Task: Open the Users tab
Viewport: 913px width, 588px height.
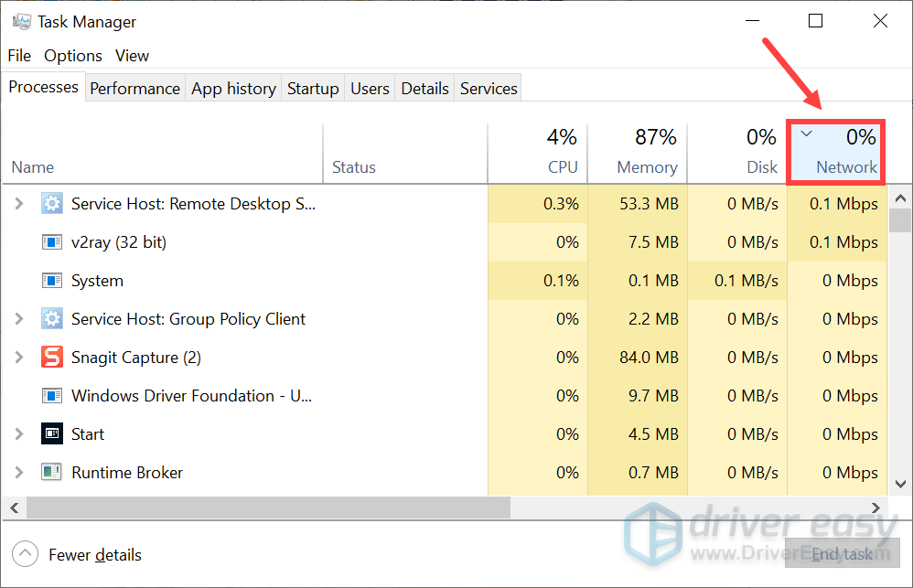Action: tap(370, 89)
